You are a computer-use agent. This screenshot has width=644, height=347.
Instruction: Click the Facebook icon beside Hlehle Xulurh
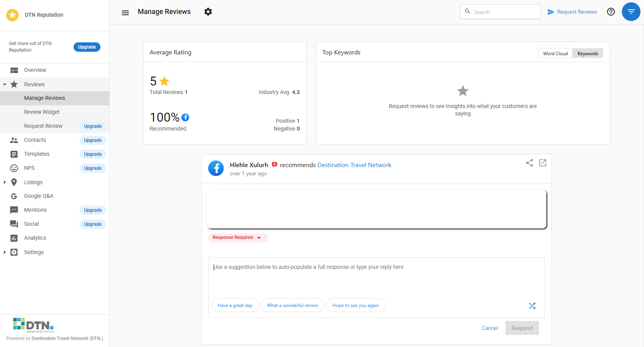coord(216,168)
